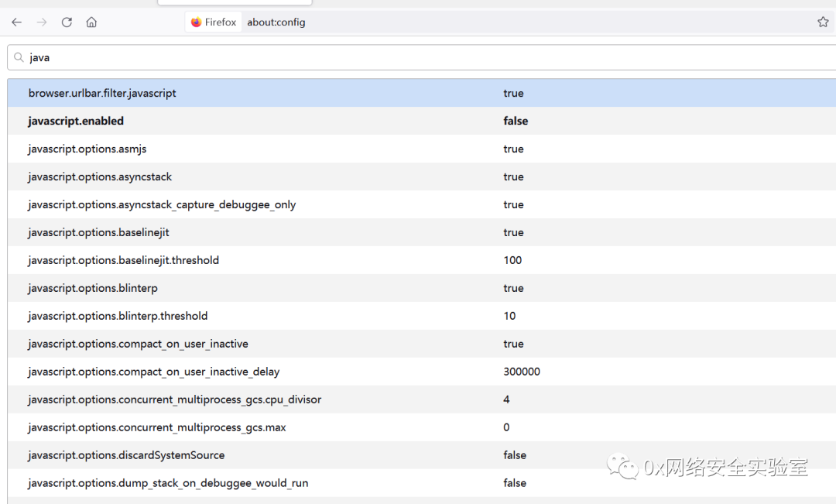Select the browser.urlbar.filter.javascript row
This screenshot has width=836, height=504.
[421, 93]
